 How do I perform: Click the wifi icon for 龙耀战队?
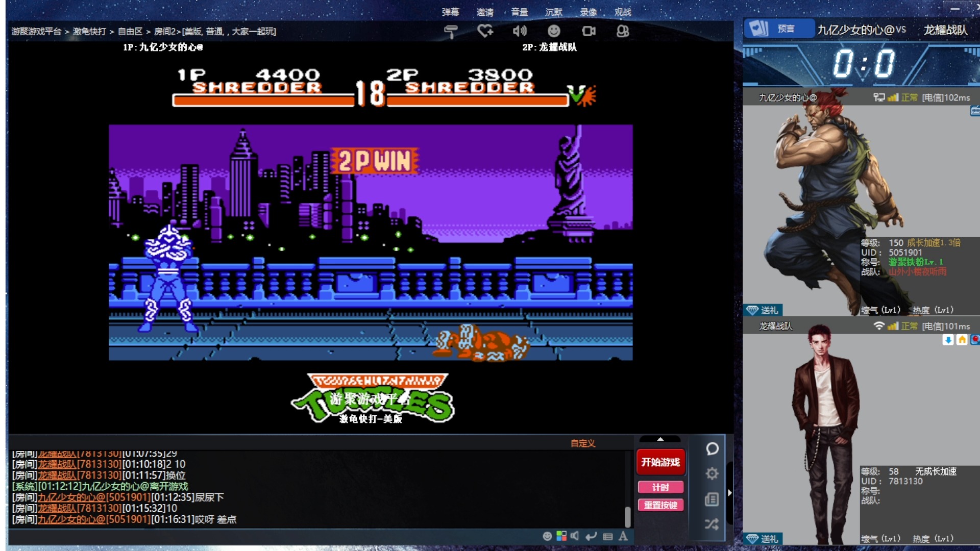[x=879, y=325]
